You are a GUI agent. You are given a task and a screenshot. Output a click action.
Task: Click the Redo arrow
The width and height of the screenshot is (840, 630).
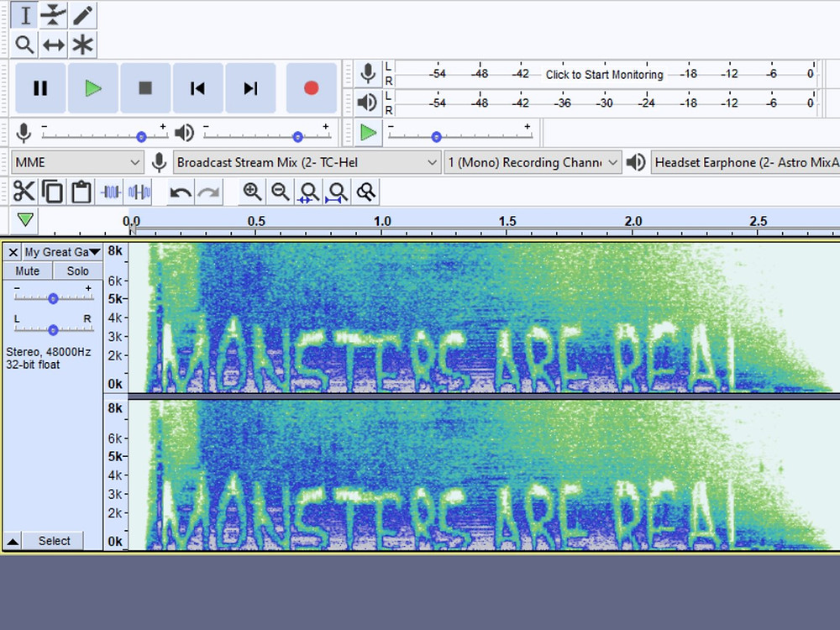pos(209,192)
